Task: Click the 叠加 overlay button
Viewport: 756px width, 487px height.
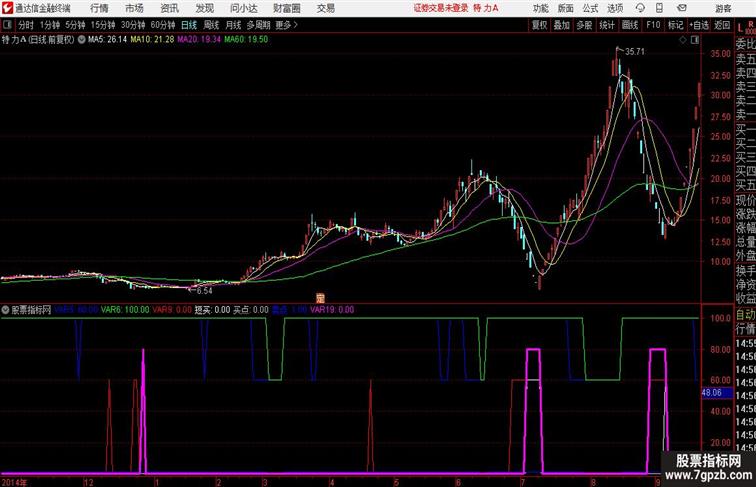Action: (x=562, y=25)
